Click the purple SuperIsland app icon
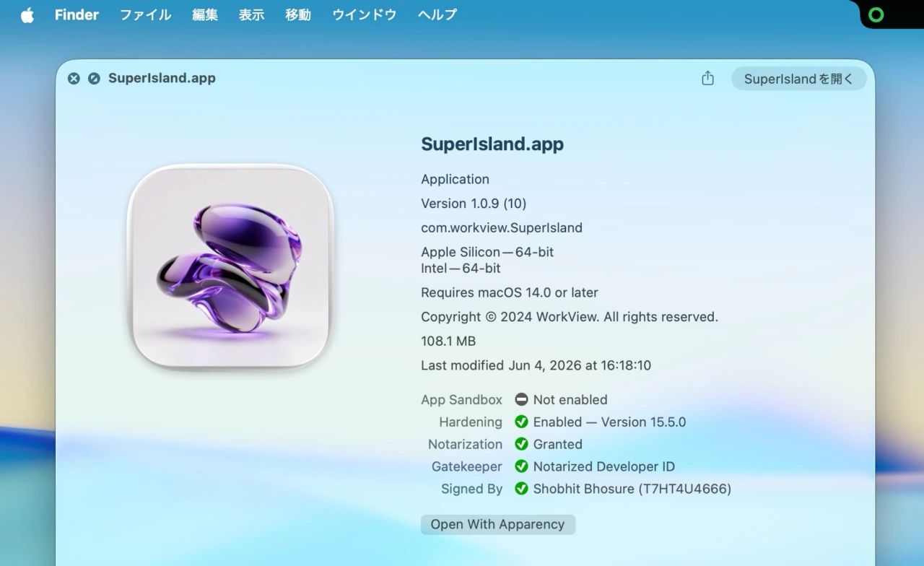The width and height of the screenshot is (924, 566). [x=230, y=266]
